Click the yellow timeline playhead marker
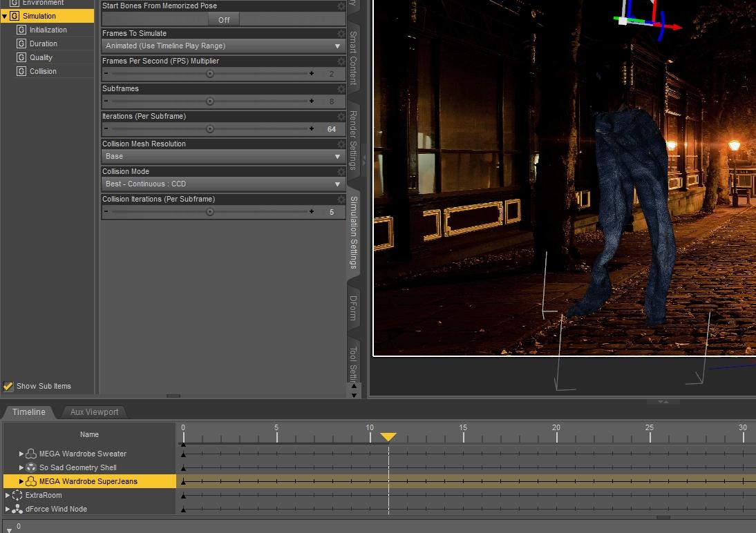This screenshot has height=533, width=756. 388,436
